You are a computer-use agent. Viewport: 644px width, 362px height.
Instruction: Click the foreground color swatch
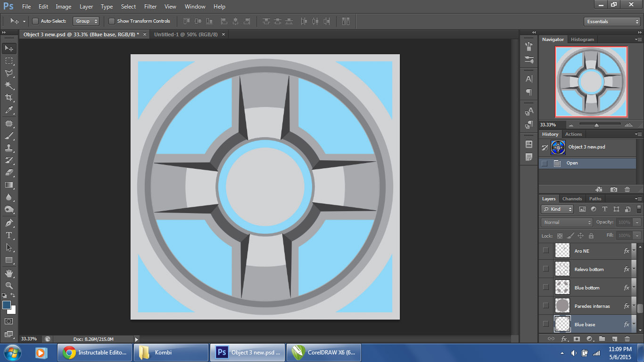tap(7, 305)
